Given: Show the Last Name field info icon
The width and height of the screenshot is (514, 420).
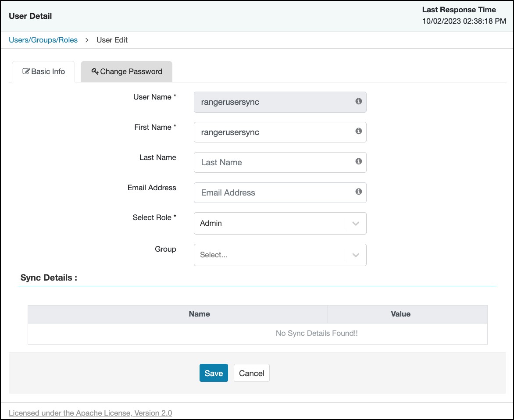Looking at the screenshot, I should pyautogui.click(x=358, y=161).
